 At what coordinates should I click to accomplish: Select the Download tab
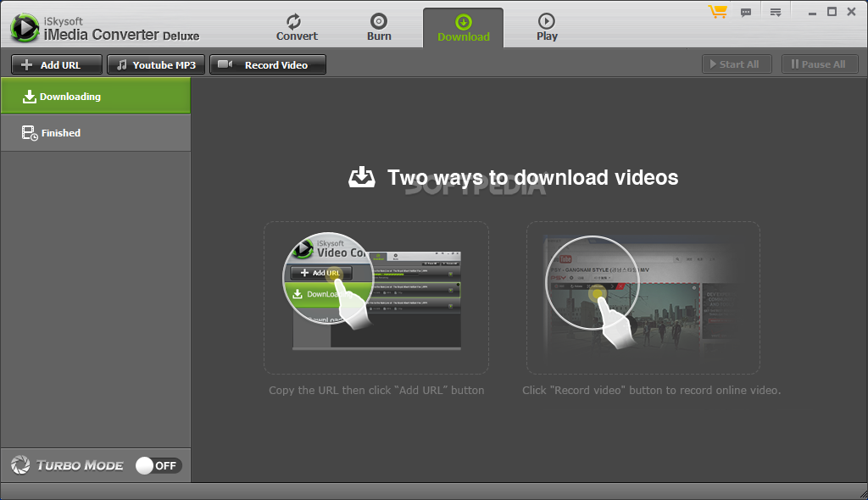pos(464,28)
